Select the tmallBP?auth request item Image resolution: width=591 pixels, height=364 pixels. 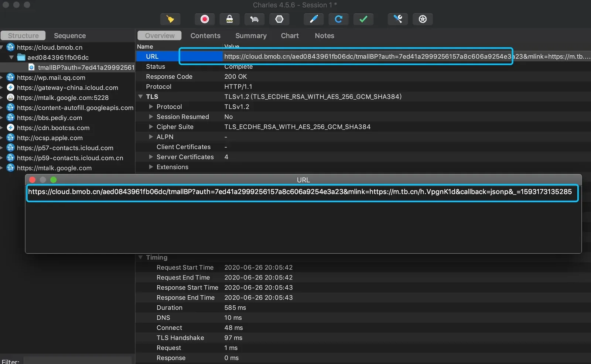82,67
